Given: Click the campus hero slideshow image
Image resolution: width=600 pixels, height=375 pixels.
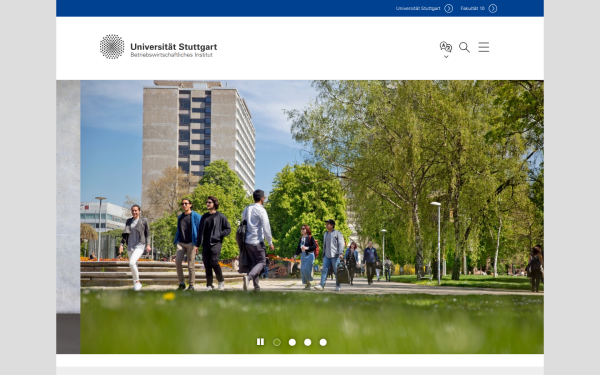Looking at the screenshot, I should coord(300,217).
